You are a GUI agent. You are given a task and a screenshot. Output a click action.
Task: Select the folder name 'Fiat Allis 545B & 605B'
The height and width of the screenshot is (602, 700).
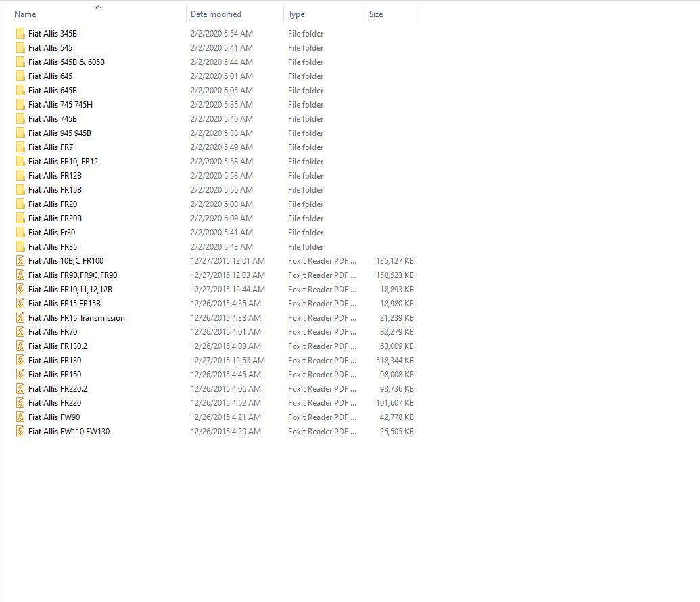coord(66,62)
